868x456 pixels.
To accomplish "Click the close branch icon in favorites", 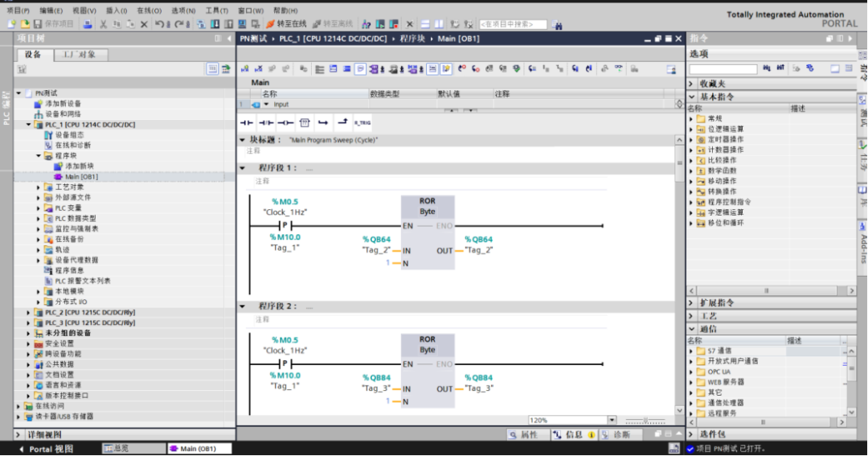I will [x=342, y=122].
